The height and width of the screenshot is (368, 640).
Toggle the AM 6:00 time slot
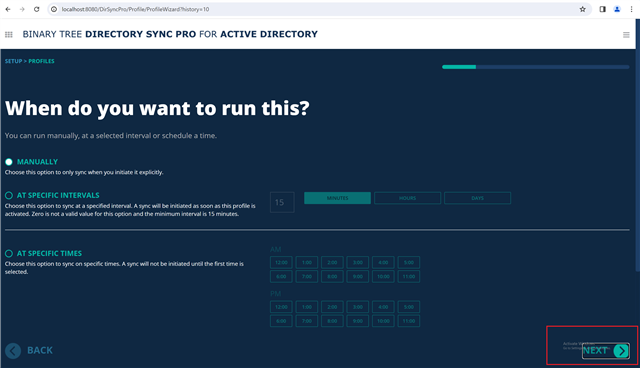pyautogui.click(x=281, y=276)
